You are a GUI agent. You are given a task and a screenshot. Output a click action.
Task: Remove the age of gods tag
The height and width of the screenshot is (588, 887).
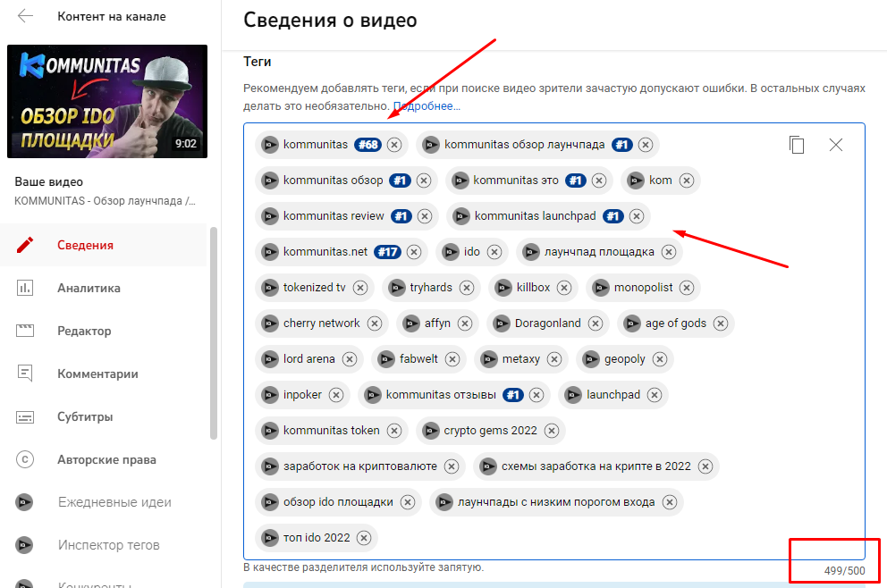[720, 323]
